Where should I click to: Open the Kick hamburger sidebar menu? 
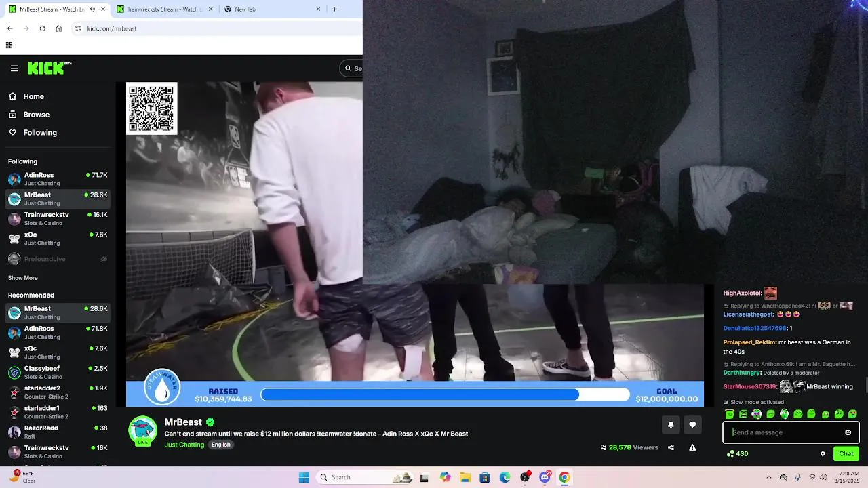tap(14, 68)
